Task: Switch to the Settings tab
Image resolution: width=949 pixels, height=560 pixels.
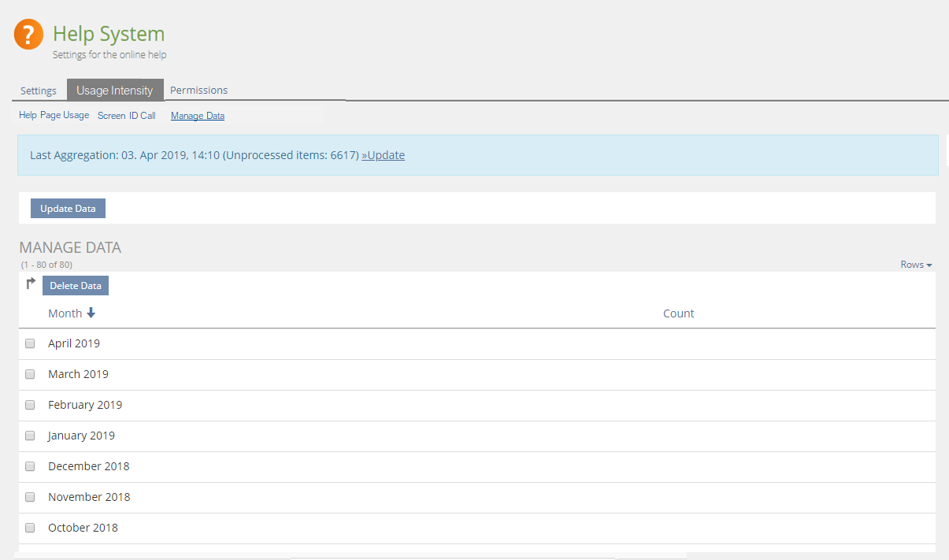Action: [x=39, y=91]
